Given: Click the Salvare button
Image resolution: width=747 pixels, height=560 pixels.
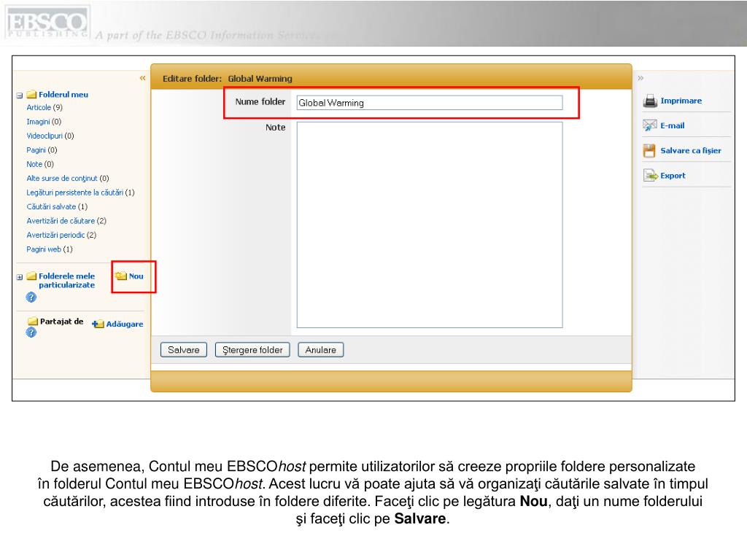Looking at the screenshot, I should pyautogui.click(x=183, y=350).
